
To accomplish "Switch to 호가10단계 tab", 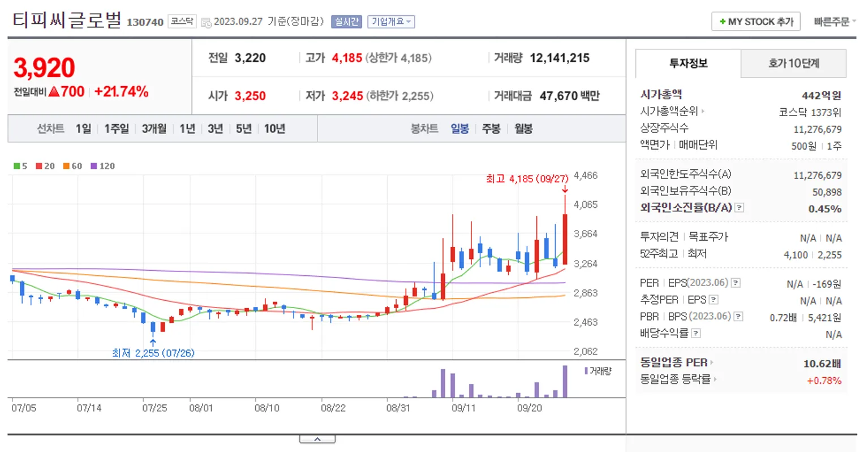I will [x=793, y=63].
